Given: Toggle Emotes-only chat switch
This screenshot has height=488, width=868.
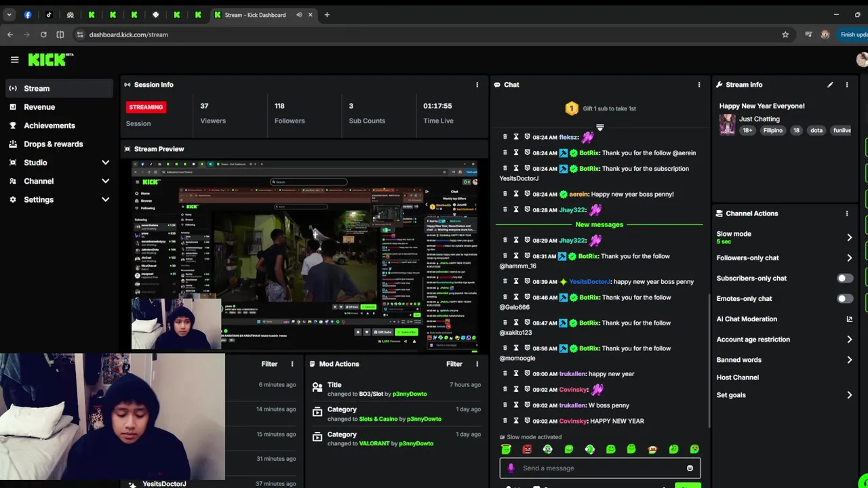Looking at the screenshot, I should pos(844,299).
